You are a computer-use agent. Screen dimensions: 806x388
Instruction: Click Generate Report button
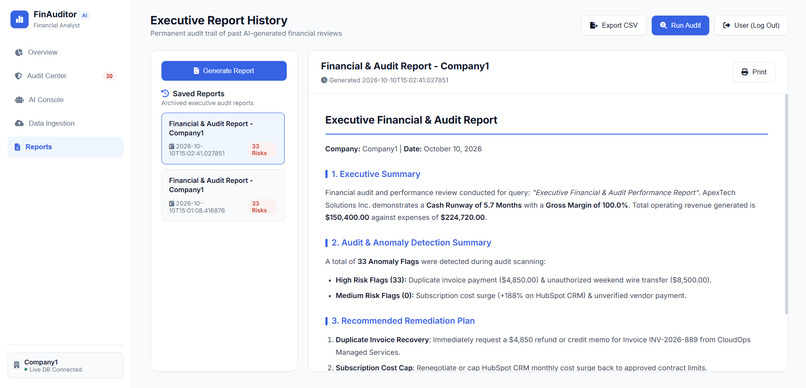[224, 71]
